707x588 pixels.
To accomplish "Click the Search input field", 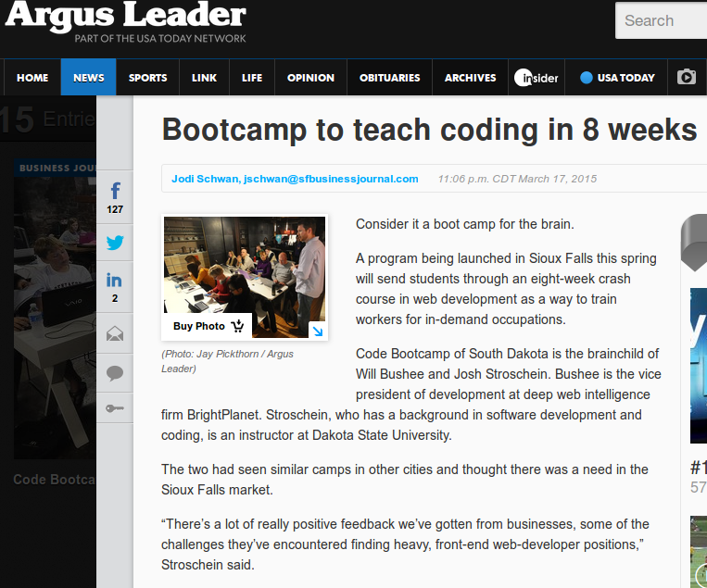I will click(661, 20).
